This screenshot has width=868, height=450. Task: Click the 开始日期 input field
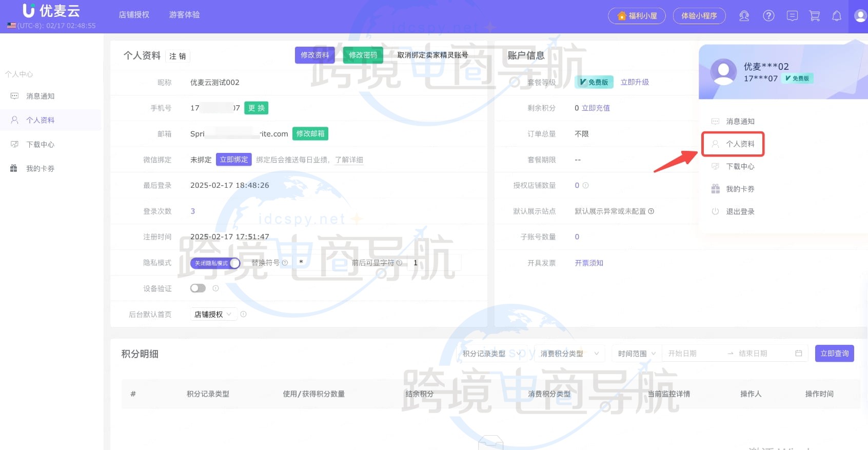(693, 354)
